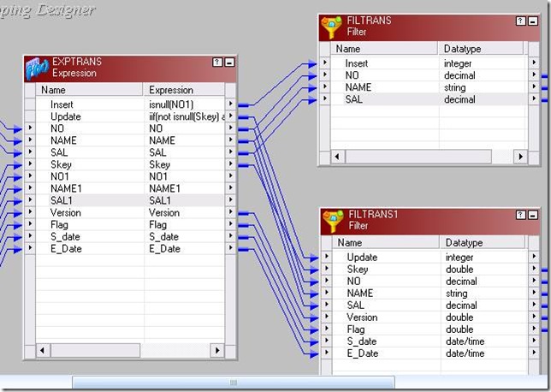This screenshot has height=392, width=551.
Task: Select the Insert port in EXPTRANS
Action: [x=62, y=104]
